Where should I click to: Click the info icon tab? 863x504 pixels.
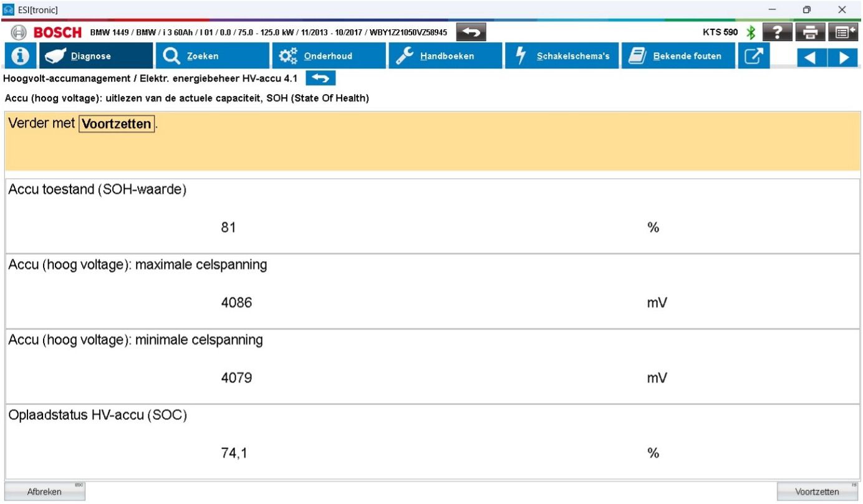(21, 56)
